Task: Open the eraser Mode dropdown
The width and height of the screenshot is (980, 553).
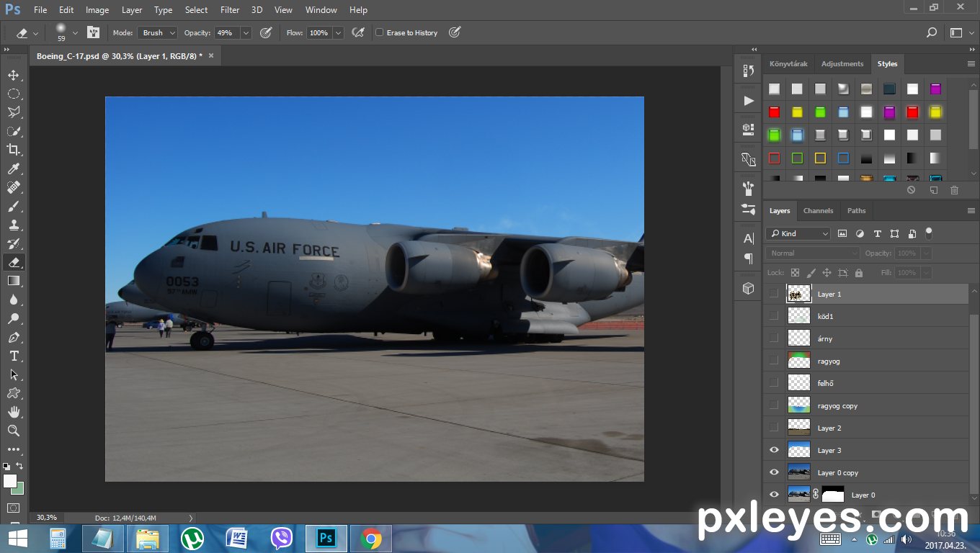Action: (158, 32)
